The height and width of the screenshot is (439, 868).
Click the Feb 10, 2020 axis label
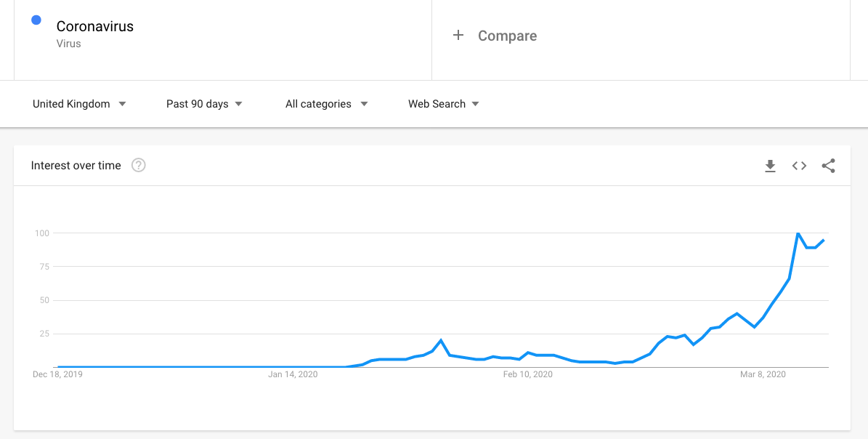[x=527, y=375]
